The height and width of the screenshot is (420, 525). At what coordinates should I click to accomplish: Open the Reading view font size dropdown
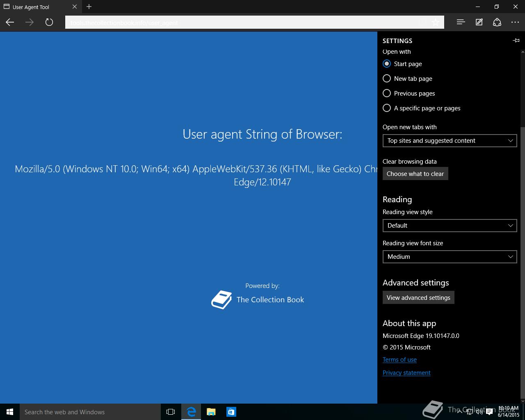pos(450,257)
